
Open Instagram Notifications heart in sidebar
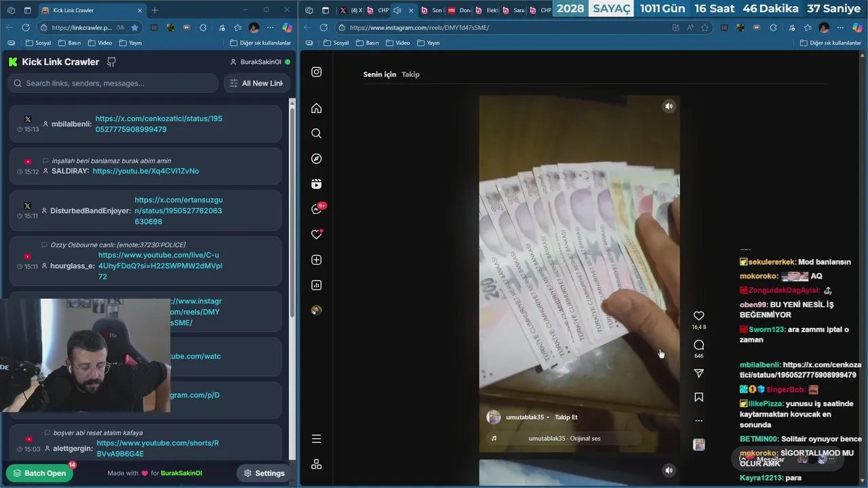316,235
